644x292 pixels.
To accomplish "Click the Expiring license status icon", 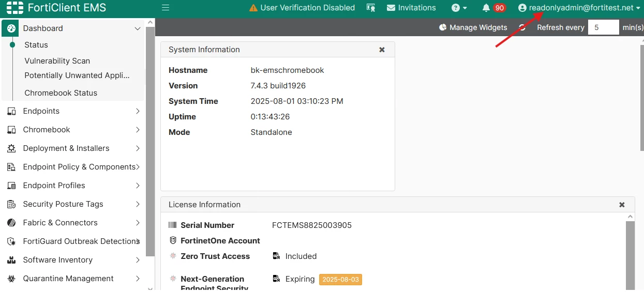I will [276, 279].
